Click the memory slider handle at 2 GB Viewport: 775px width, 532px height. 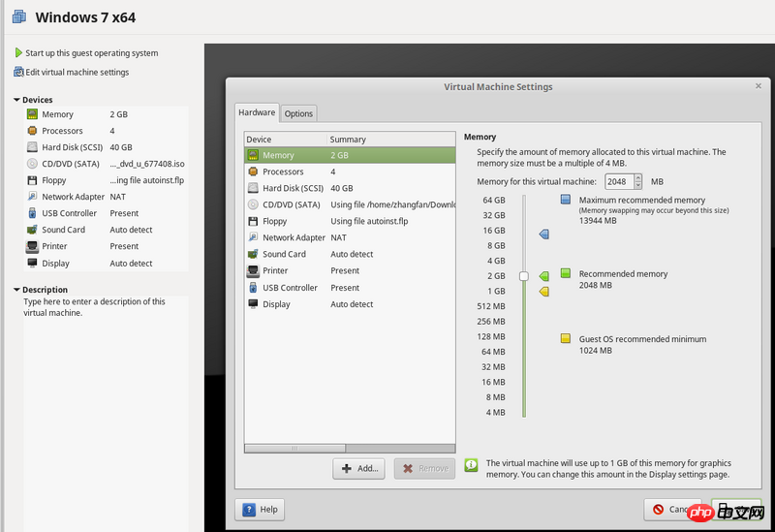click(524, 276)
